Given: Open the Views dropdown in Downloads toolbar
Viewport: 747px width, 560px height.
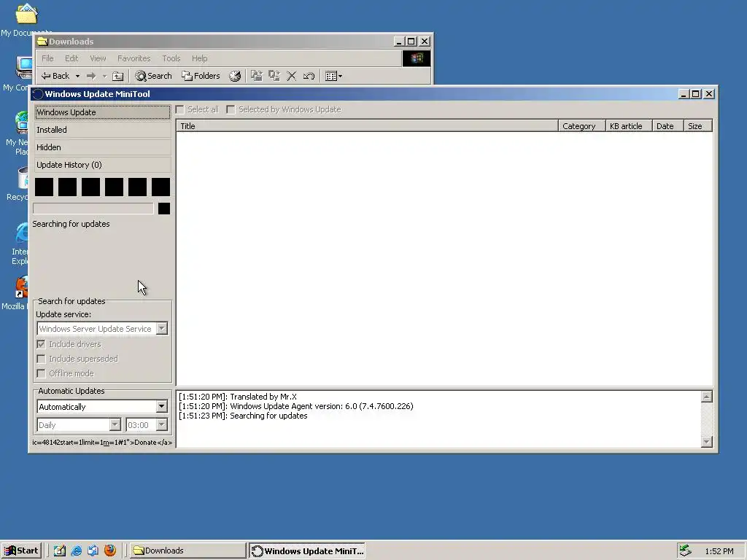Looking at the screenshot, I should coord(333,76).
